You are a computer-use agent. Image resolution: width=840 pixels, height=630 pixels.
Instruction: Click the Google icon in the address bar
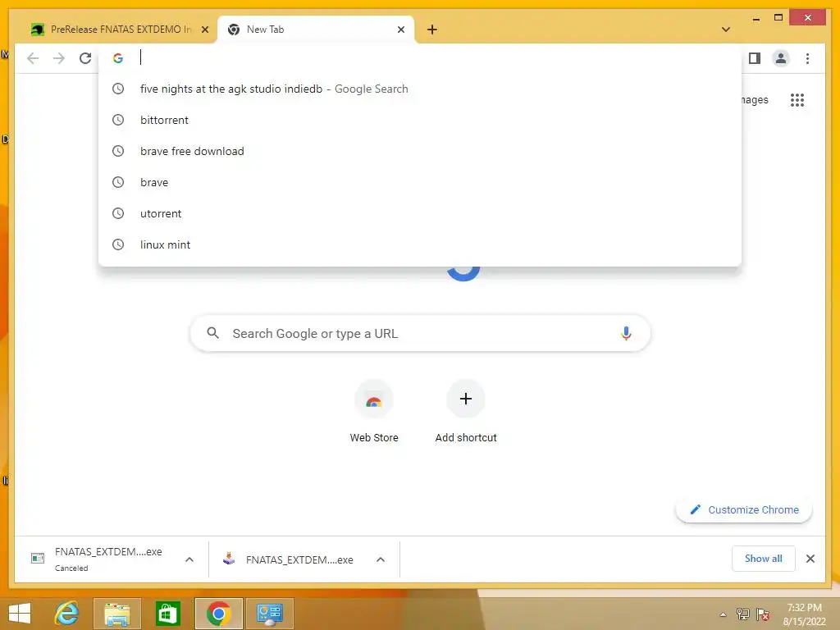(x=118, y=58)
